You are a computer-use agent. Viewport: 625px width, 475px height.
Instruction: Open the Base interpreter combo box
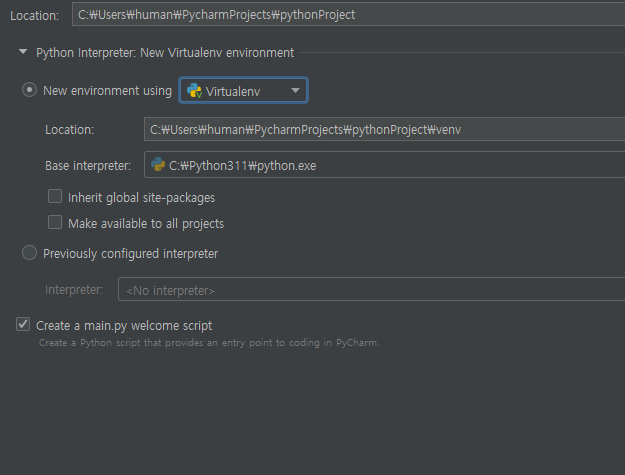click(384, 165)
